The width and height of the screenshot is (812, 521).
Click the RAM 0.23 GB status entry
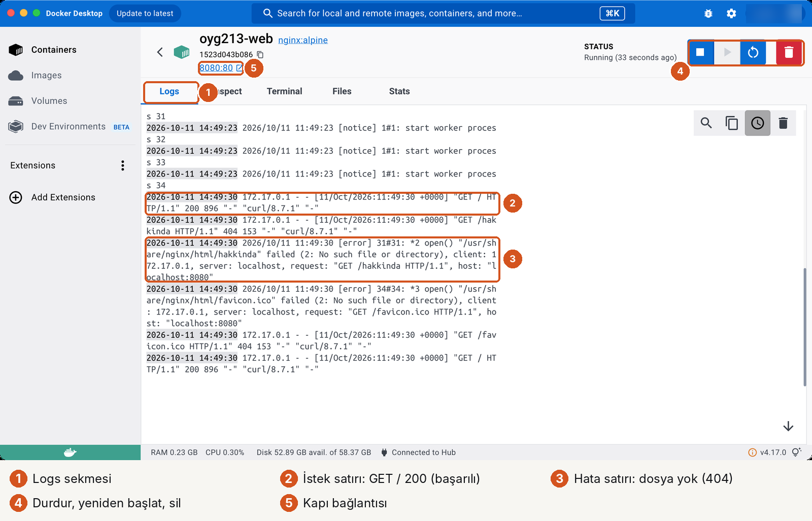click(174, 453)
